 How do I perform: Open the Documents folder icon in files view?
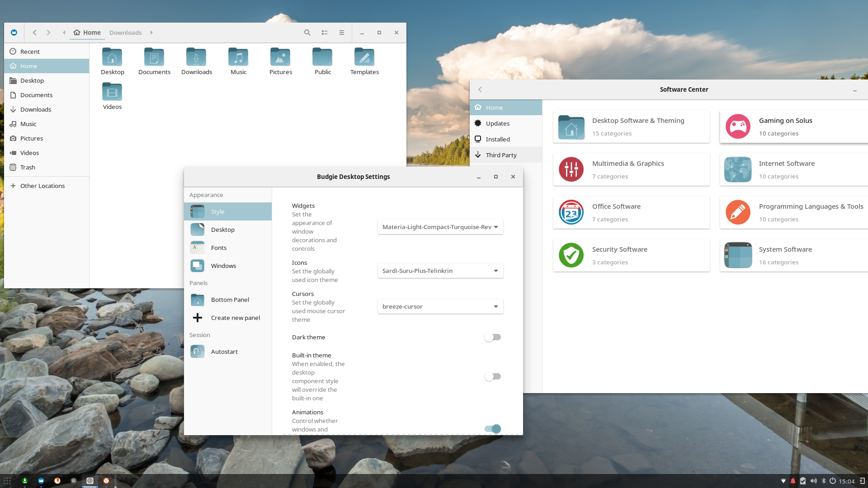(154, 57)
